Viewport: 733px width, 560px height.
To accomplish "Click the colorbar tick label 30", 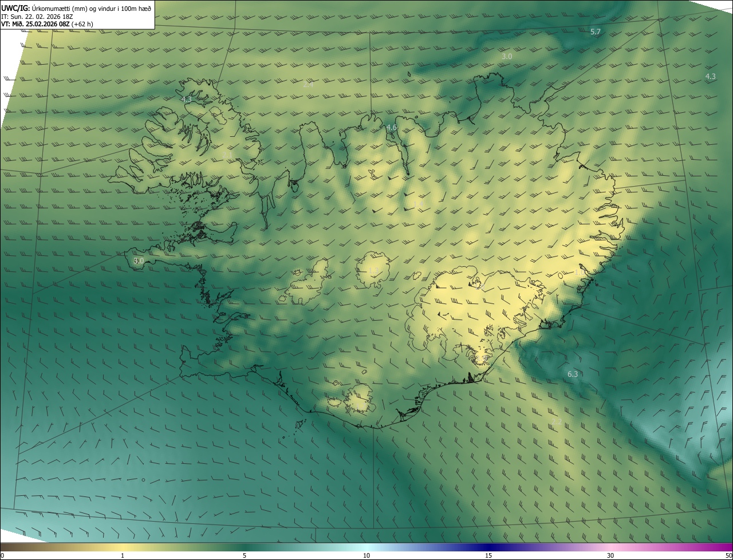I will tap(610, 555).
